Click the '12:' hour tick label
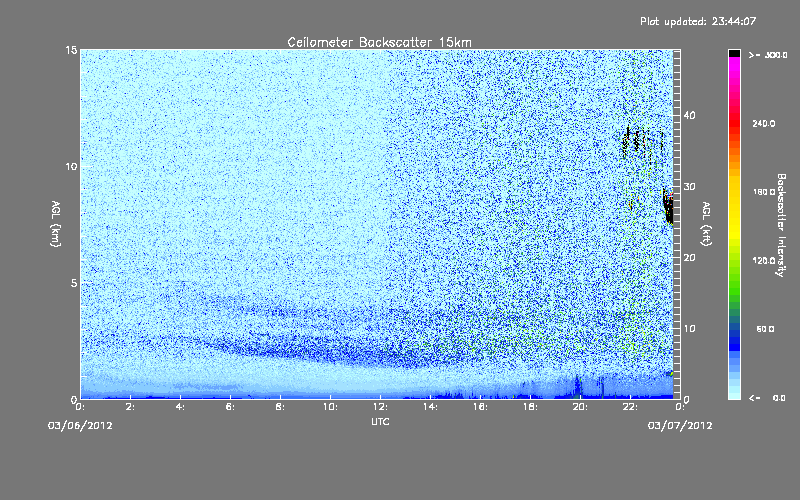The image size is (800, 500). [x=380, y=407]
